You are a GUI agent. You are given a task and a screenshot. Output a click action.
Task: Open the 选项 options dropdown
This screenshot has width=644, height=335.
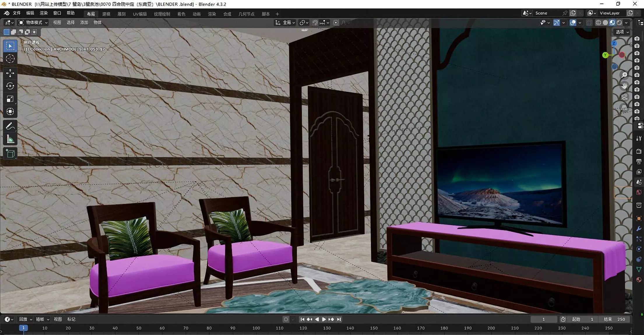pos(622,32)
